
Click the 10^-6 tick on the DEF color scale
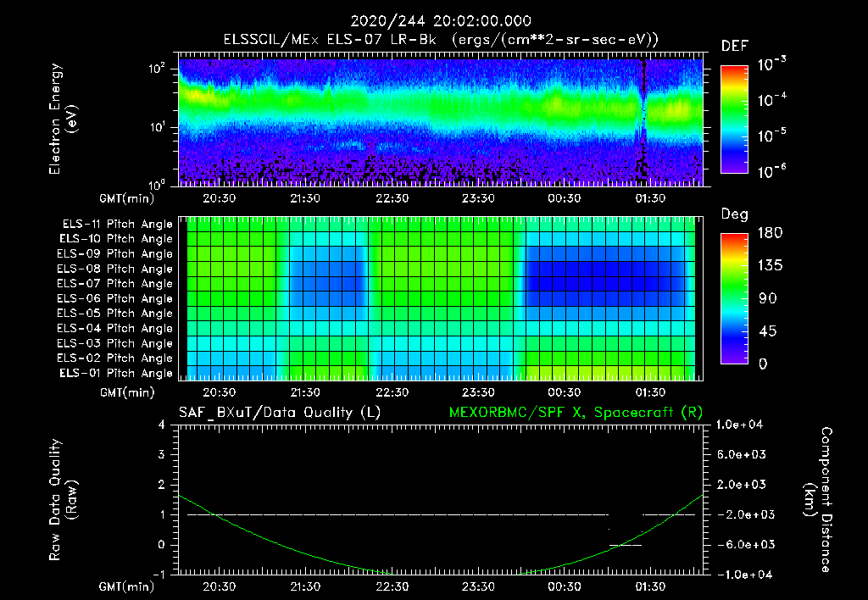pos(771,171)
